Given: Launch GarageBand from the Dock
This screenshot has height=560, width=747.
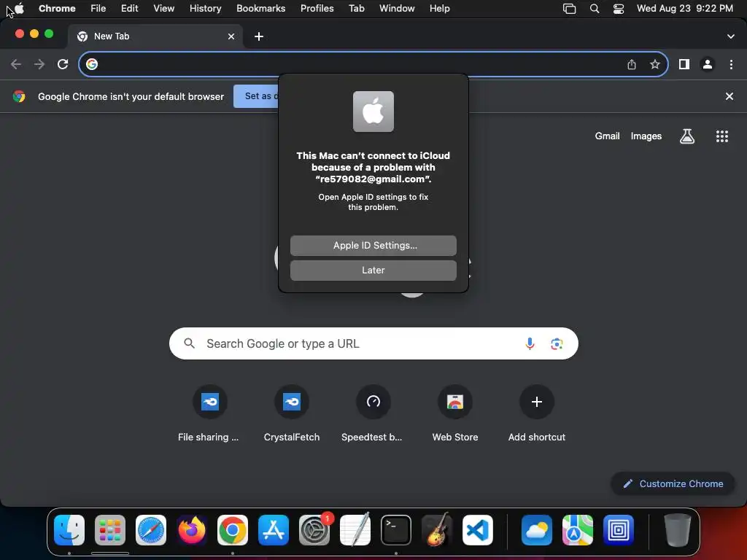Looking at the screenshot, I should [x=437, y=530].
